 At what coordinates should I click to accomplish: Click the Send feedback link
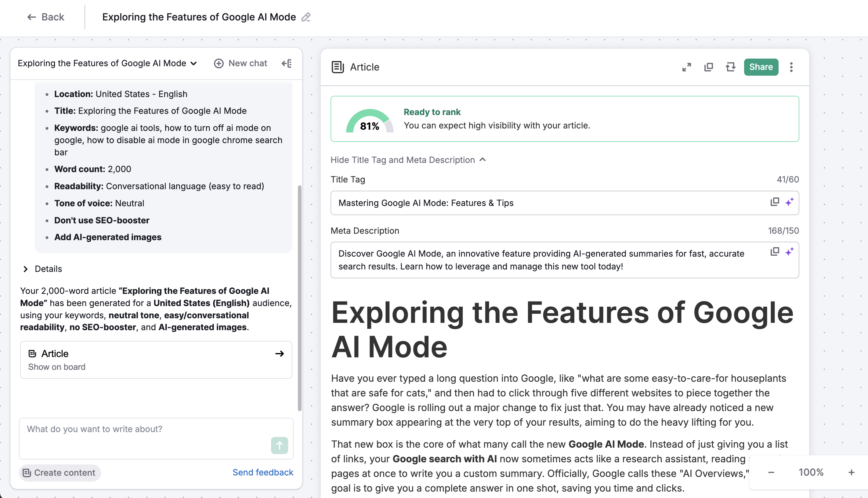click(x=263, y=472)
